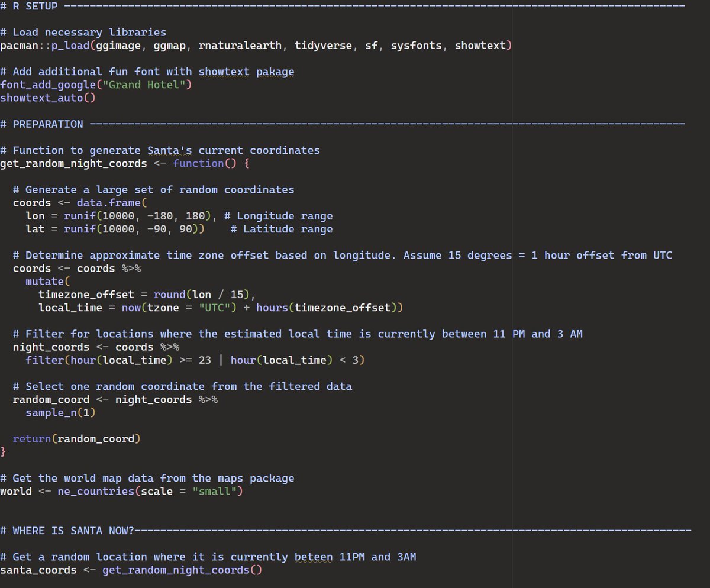Click the 'showtext_auto()' function call
The width and height of the screenshot is (710, 588).
pyautogui.click(x=48, y=98)
